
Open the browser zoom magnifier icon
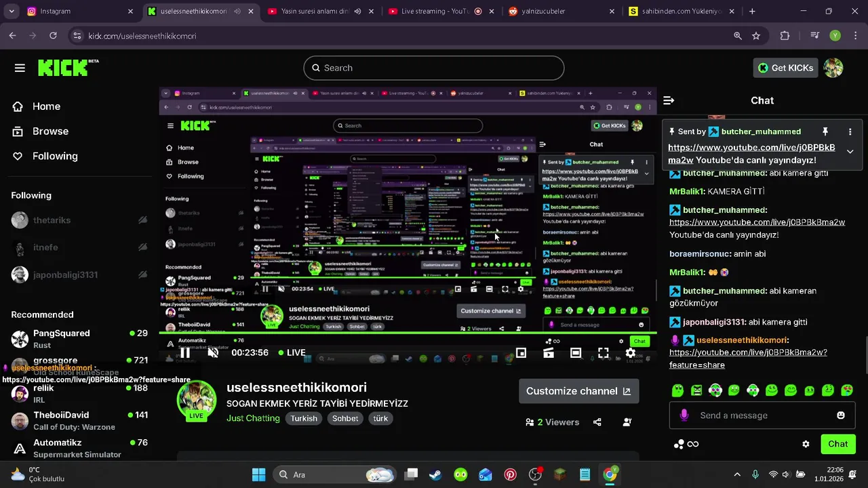(738, 36)
